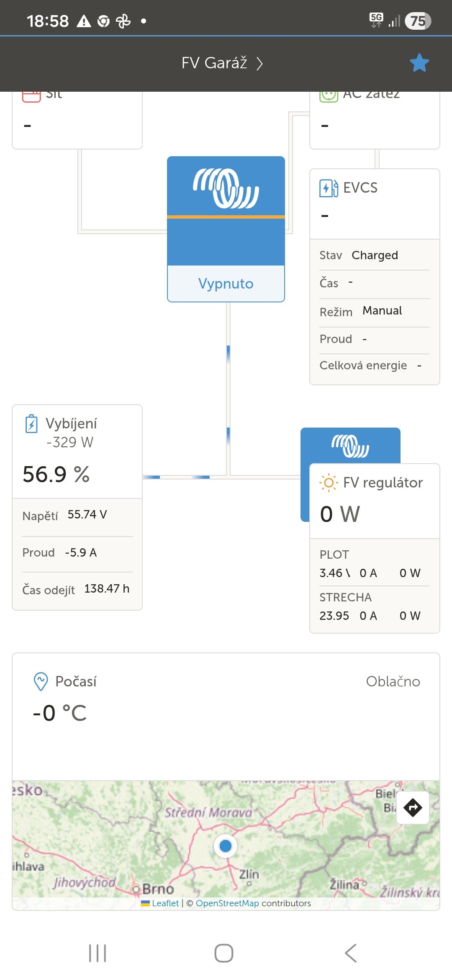The width and height of the screenshot is (452, 980).
Task: Click the EVCS charging station icon
Action: point(329,188)
